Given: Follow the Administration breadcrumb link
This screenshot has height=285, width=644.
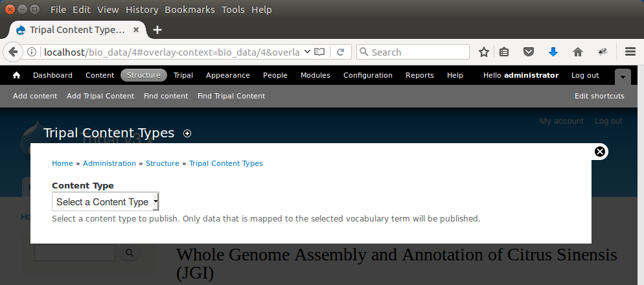Looking at the screenshot, I should point(109,163).
